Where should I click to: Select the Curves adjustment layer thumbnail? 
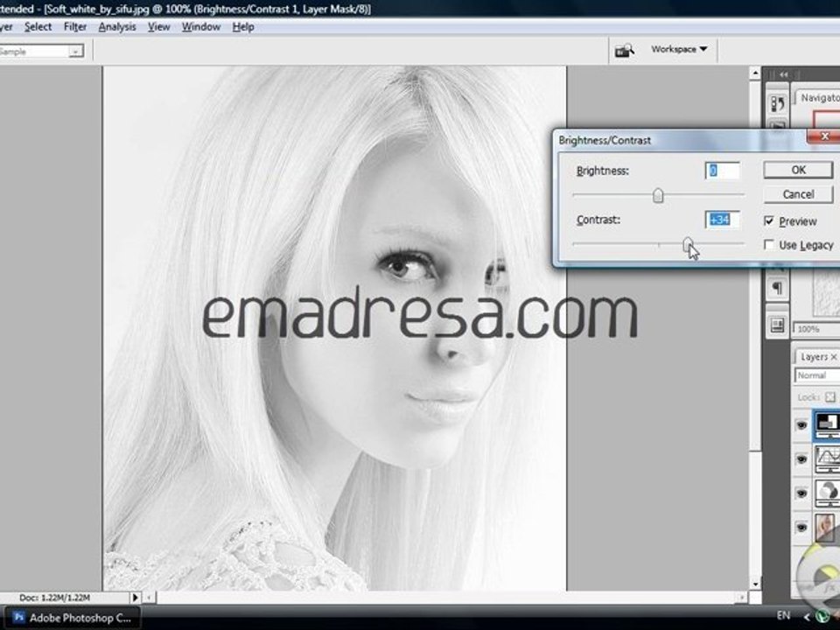(x=827, y=459)
